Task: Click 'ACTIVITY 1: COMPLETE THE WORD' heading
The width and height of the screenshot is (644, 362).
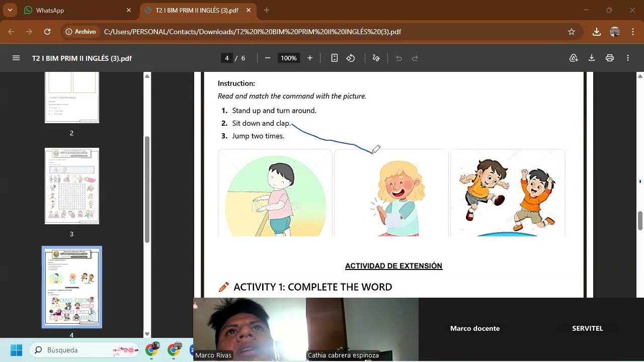Action: [312, 287]
